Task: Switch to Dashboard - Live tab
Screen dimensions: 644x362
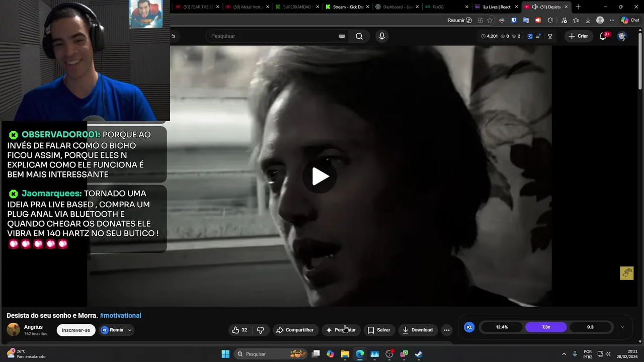Action: tap(397, 7)
